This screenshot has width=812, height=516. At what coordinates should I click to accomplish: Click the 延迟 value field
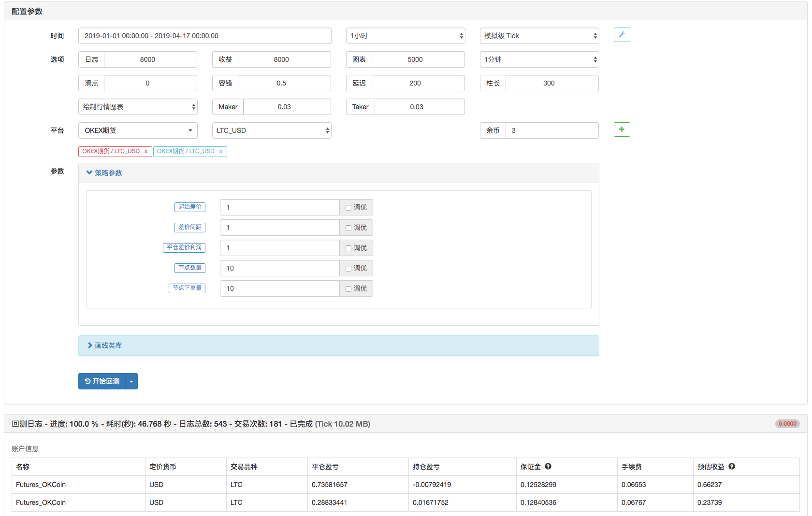[418, 83]
